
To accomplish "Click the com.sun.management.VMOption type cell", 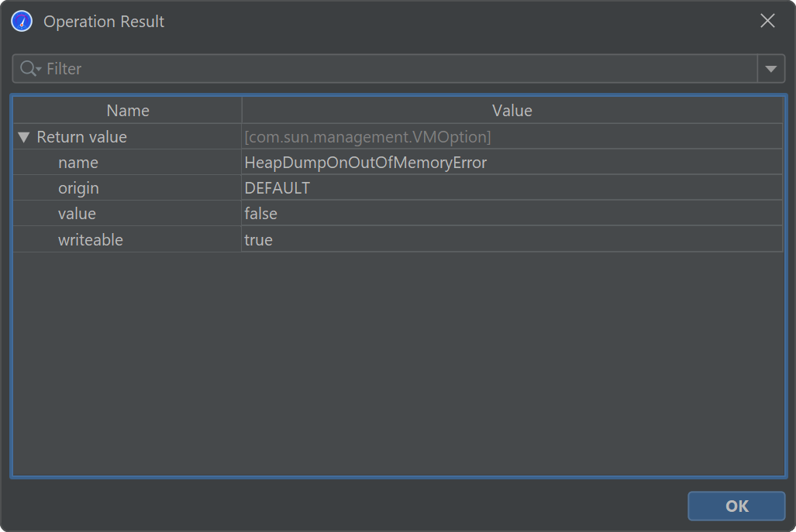I will tap(367, 137).
